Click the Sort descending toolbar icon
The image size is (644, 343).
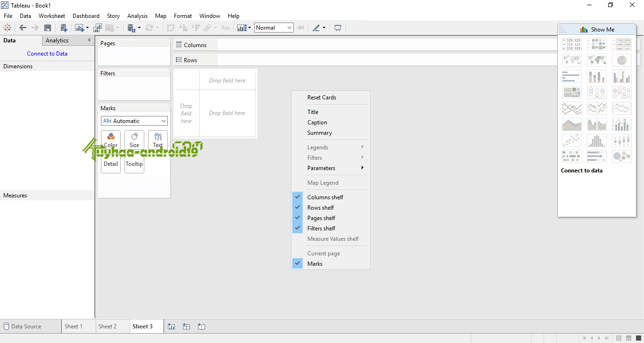point(195,28)
